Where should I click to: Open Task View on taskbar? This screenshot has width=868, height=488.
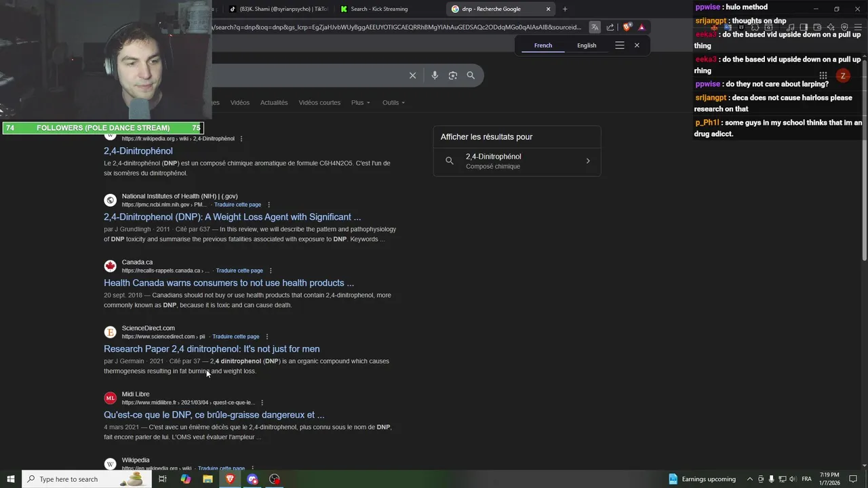click(x=163, y=479)
